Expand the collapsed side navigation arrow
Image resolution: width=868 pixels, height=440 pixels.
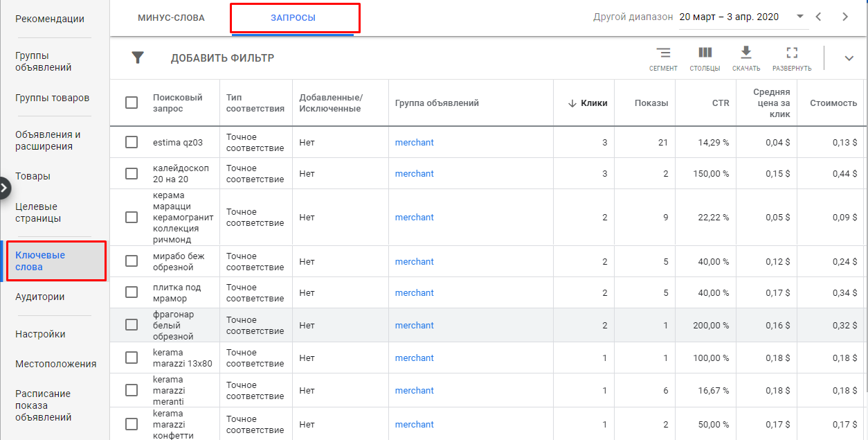coord(4,188)
